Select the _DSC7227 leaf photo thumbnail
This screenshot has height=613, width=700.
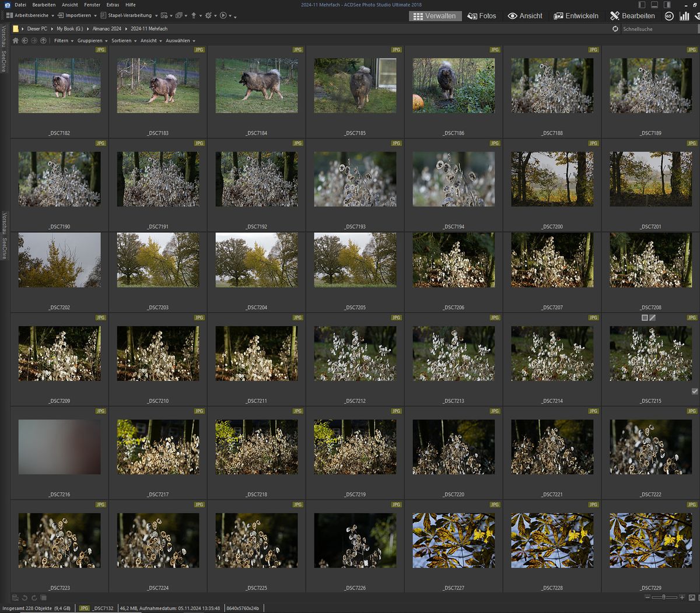(x=453, y=541)
